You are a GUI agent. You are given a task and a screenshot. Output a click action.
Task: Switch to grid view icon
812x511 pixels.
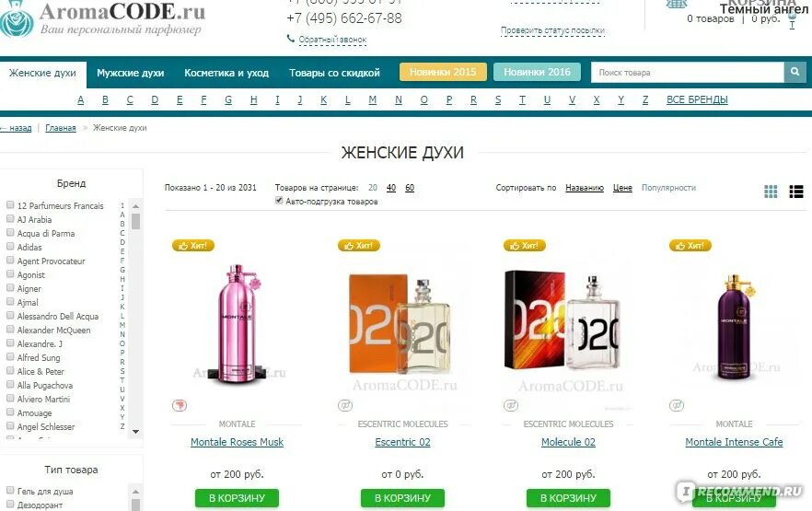771,192
